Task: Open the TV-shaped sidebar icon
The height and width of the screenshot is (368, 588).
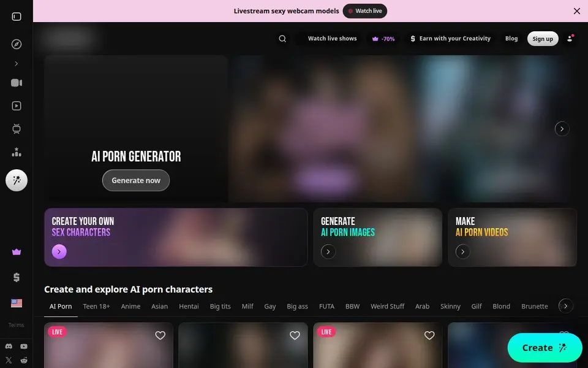Action: tap(17, 129)
